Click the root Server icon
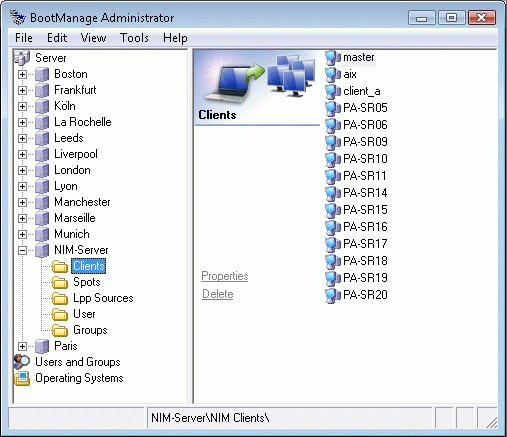The width and height of the screenshot is (507, 437). [x=22, y=58]
